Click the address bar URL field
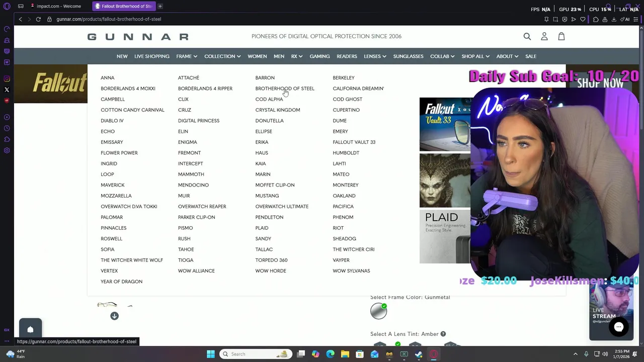 tap(109, 19)
